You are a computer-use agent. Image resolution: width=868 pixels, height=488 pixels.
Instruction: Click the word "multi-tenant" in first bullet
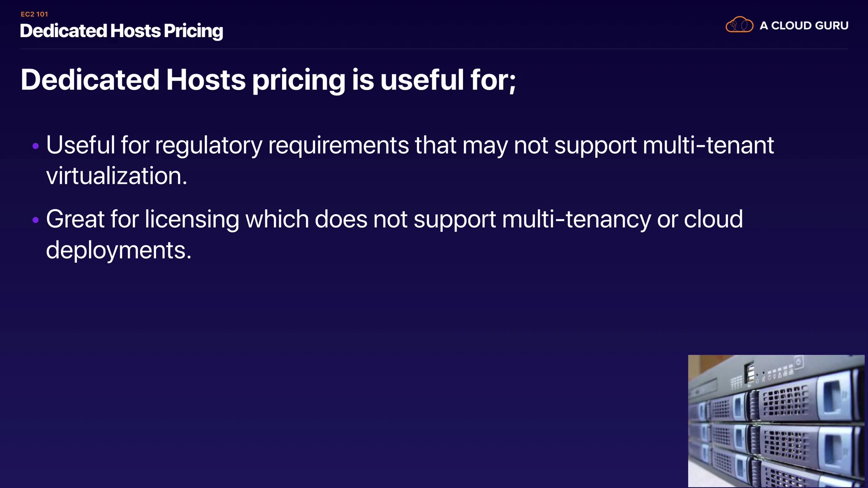[708, 145]
